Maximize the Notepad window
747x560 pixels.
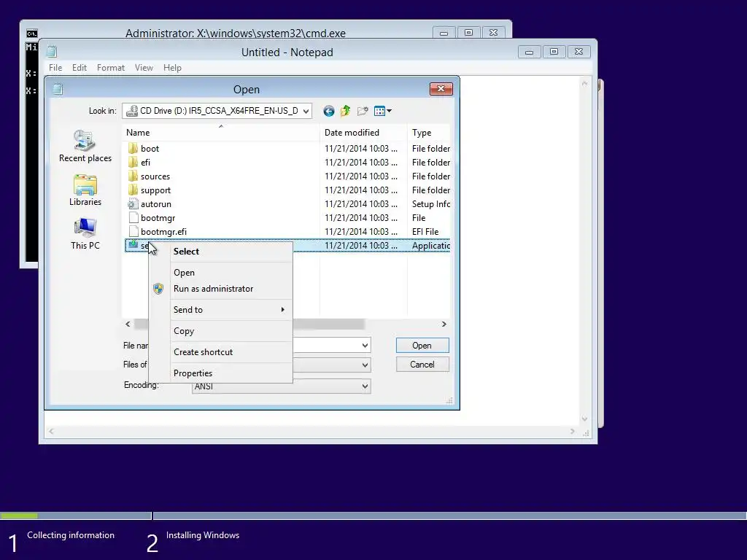pos(554,52)
